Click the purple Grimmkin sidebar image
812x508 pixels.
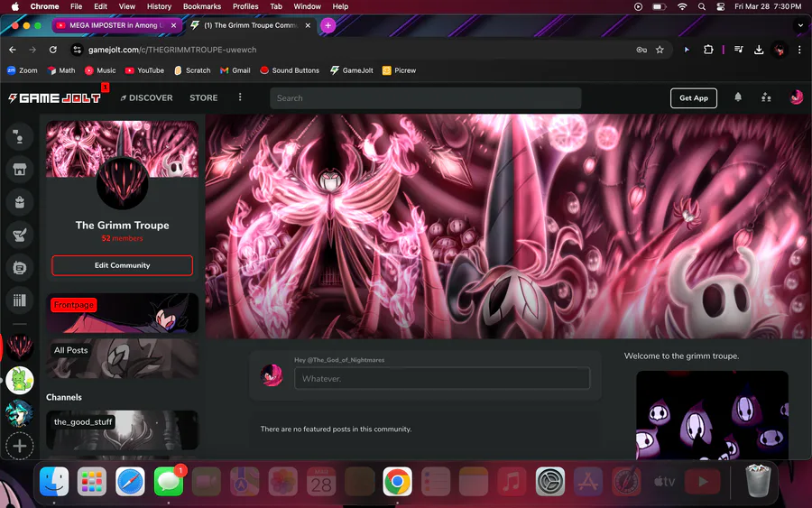click(712, 415)
